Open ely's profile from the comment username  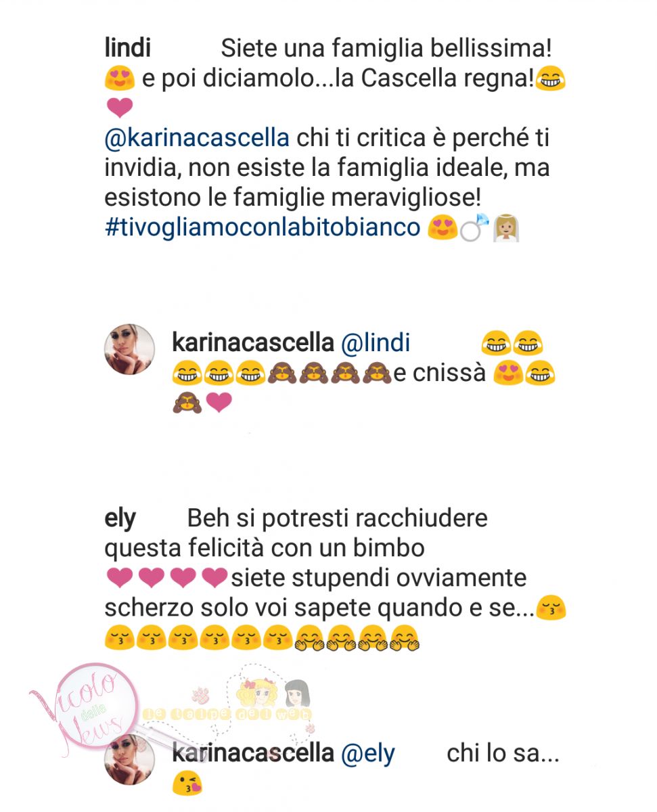[120, 520]
